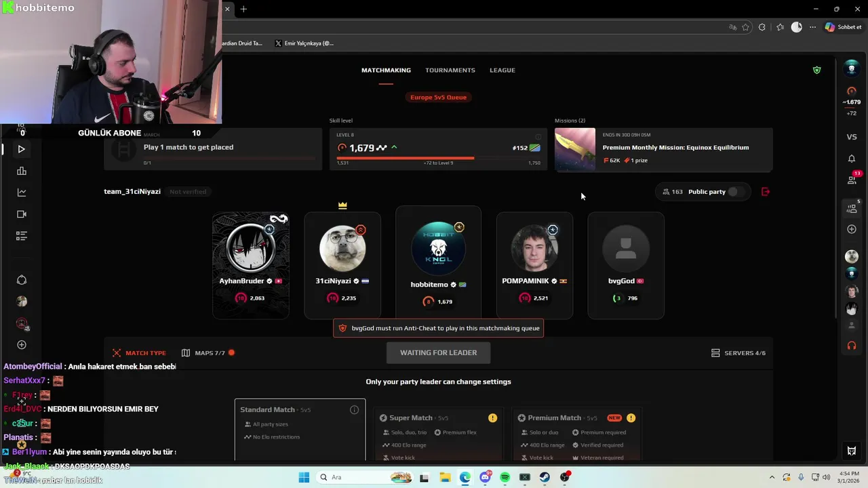The width and height of the screenshot is (868, 488).
Task: Click the Europe 5v5 Queue label
Action: pos(438,97)
